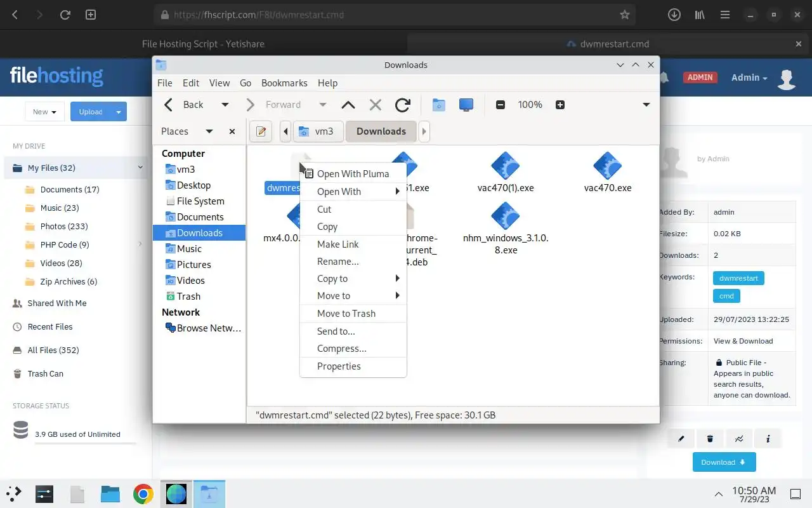Select Trash in Places sidebar
Image resolution: width=812 pixels, height=508 pixels.
point(199,297)
